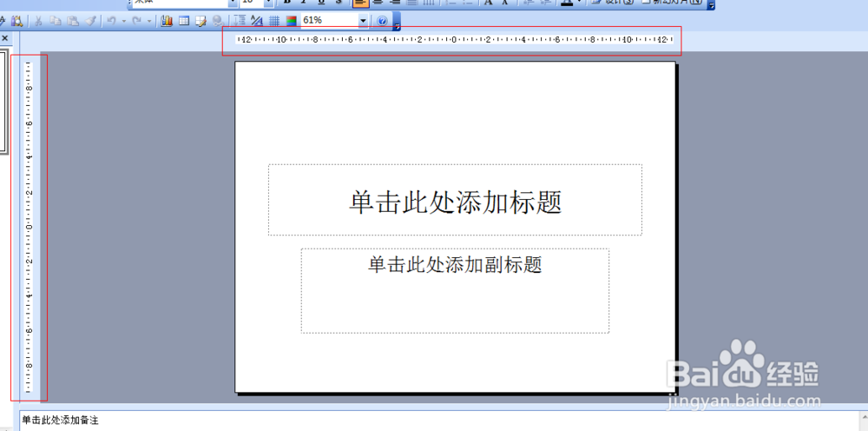The height and width of the screenshot is (431, 868).
Task: Open Standard toolbar options arrow
Action: tap(397, 23)
